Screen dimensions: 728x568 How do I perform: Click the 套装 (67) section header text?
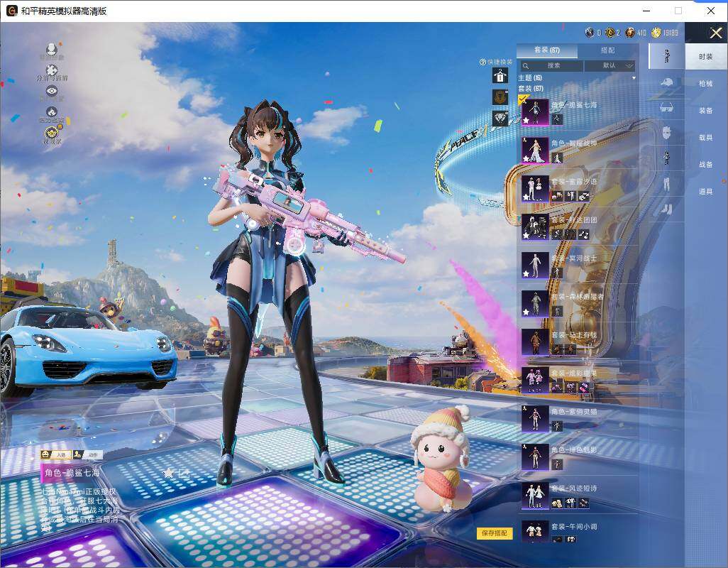click(x=531, y=88)
